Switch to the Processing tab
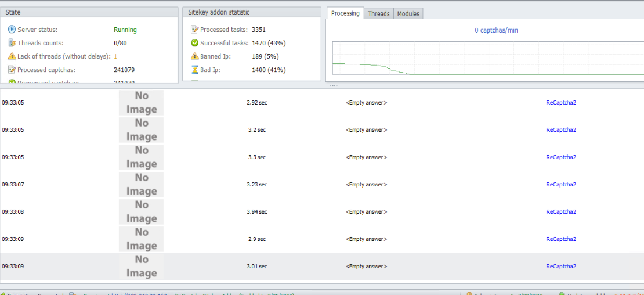 pos(345,13)
